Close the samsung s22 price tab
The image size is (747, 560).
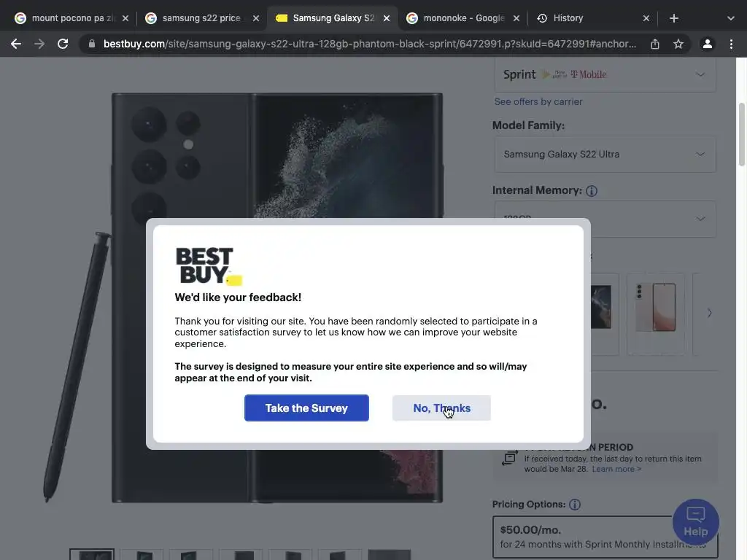[x=256, y=18]
